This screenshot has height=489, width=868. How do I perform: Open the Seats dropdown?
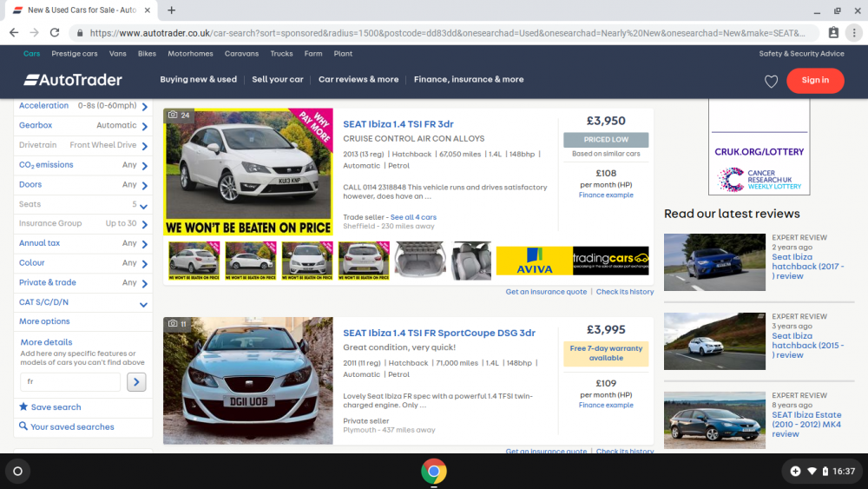[83, 204]
